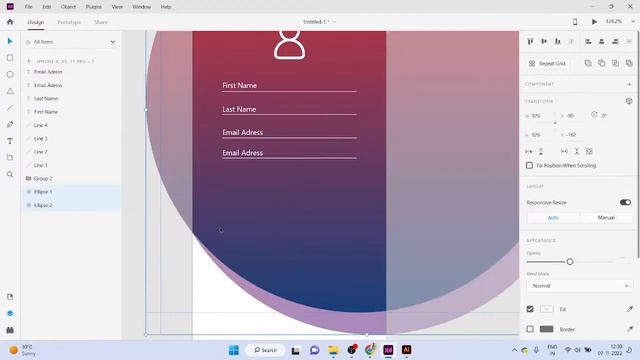The image size is (640, 360).
Task: Open the Libraries panel icon
Action: tap(10, 297)
